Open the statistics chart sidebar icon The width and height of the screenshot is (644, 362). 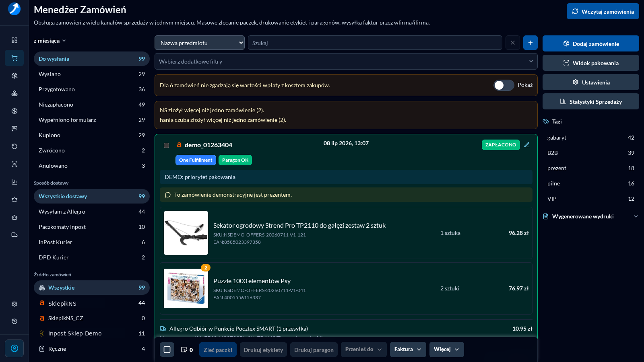point(14,182)
